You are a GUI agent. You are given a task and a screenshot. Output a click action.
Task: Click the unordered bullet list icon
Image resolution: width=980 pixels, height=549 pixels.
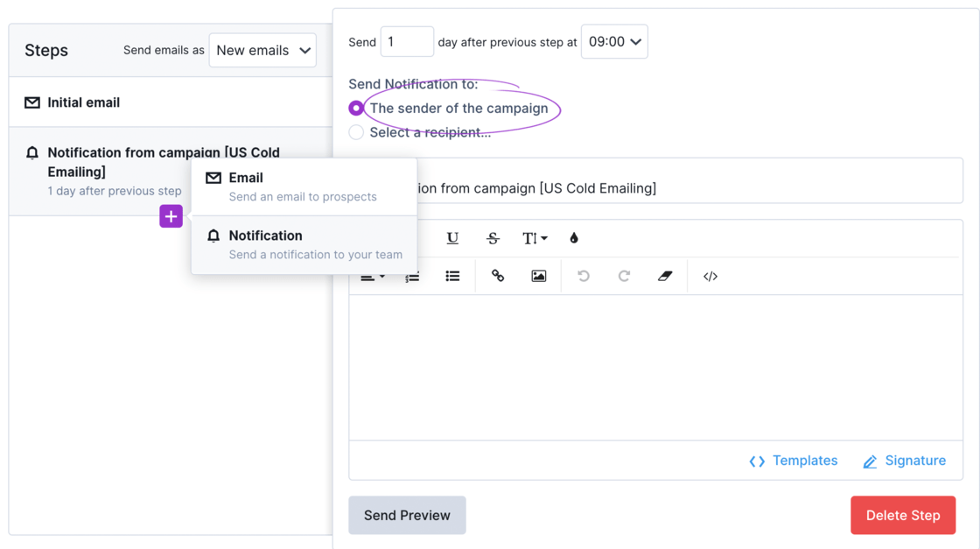[452, 276]
